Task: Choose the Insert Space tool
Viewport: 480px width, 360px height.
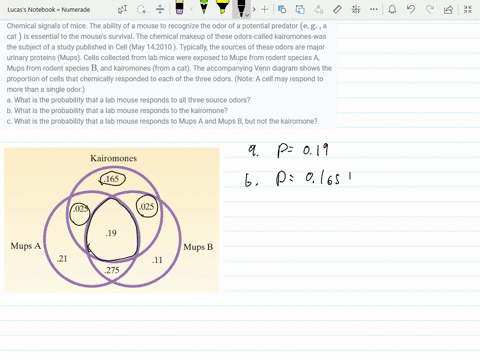Action: [x=160, y=9]
